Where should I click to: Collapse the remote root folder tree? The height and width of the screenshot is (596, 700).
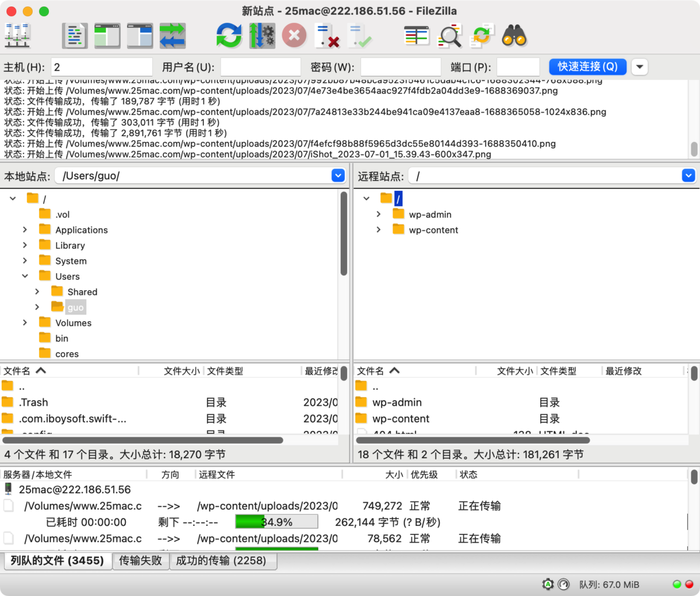(366, 198)
